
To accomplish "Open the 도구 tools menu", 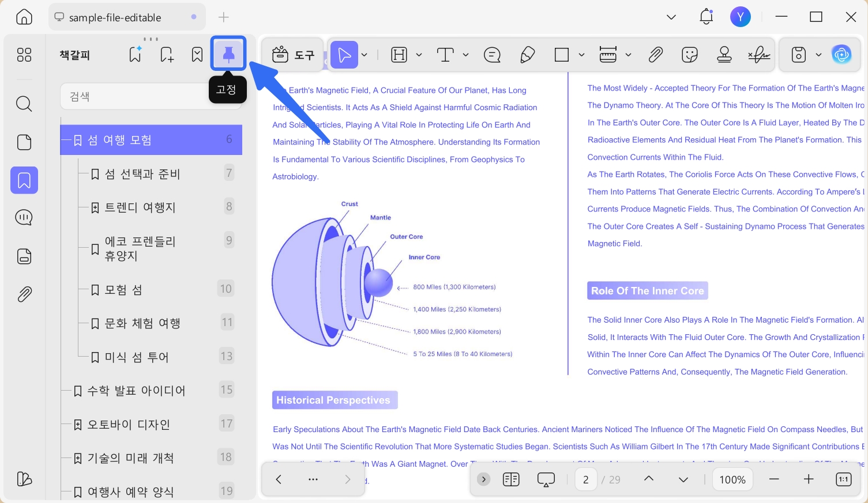I will pyautogui.click(x=293, y=55).
